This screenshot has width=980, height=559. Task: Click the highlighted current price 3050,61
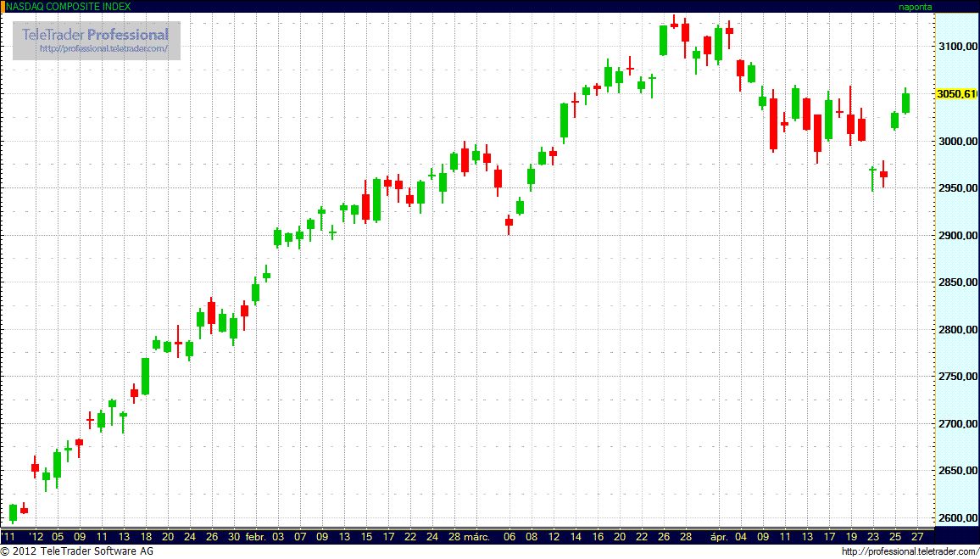coord(957,94)
